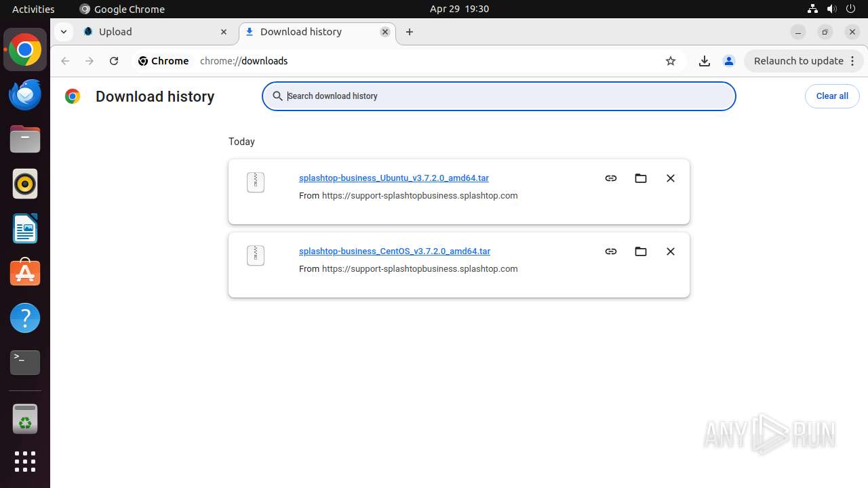The height and width of the screenshot is (488, 868).
Task: Click the search magnifier icon
Action: (x=277, y=96)
